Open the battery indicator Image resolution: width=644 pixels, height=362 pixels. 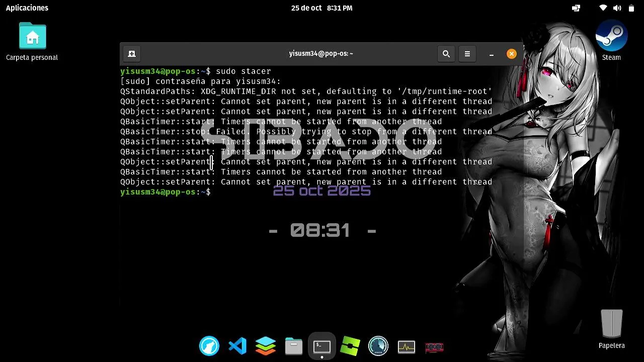coord(631,8)
